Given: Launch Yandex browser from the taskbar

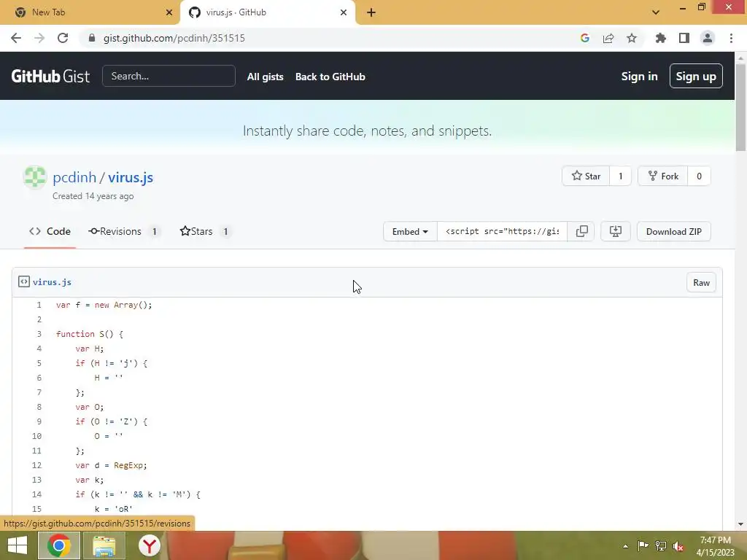Looking at the screenshot, I should [149, 545].
